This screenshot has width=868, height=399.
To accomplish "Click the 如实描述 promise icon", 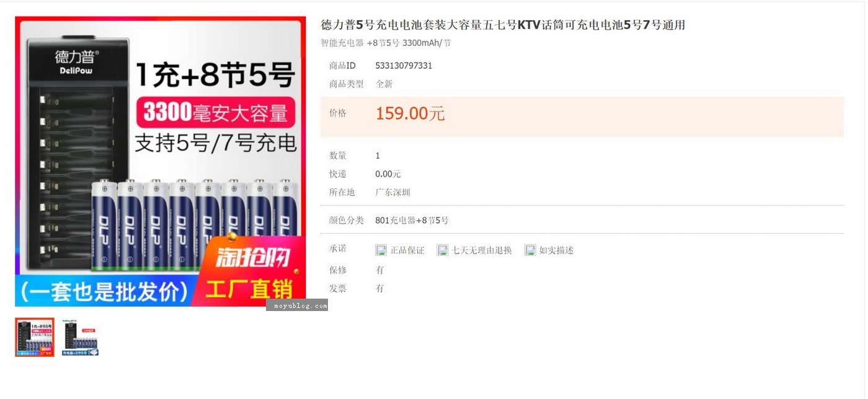I will [x=530, y=250].
